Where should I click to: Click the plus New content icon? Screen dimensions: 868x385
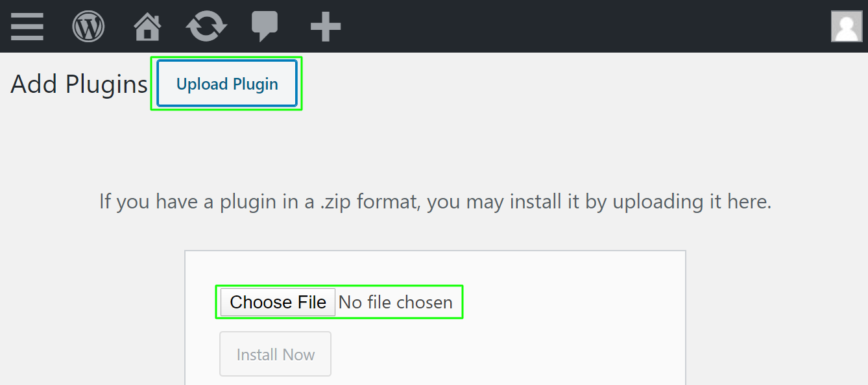(x=326, y=27)
